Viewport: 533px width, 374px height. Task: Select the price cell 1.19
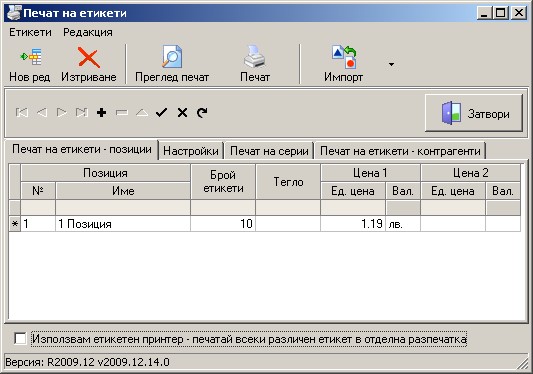click(353, 224)
